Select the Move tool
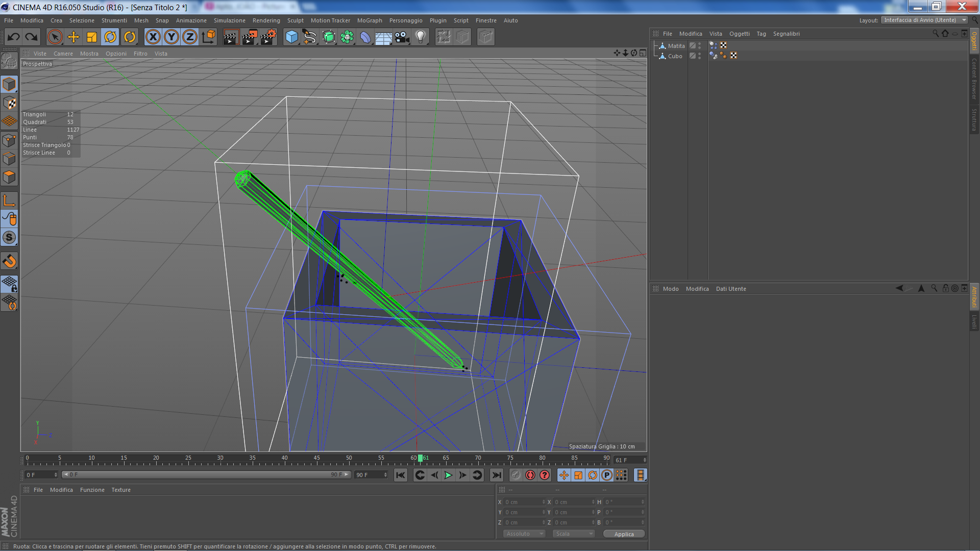Viewport: 980px width, 551px height. coord(73,37)
